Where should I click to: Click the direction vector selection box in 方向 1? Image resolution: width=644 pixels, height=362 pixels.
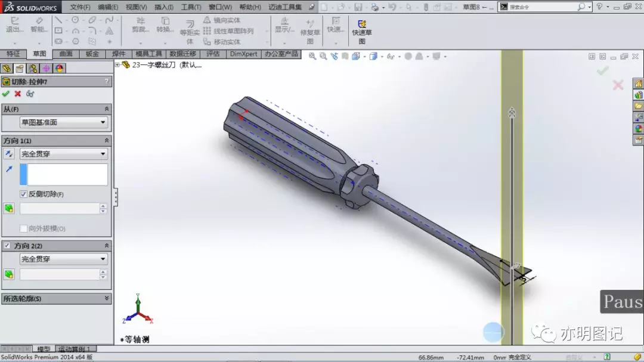coord(64,174)
